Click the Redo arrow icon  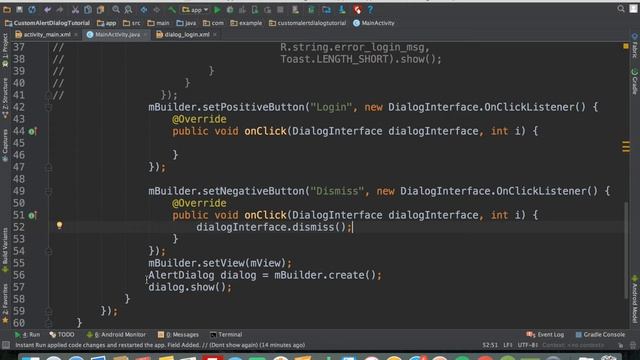point(60,9)
